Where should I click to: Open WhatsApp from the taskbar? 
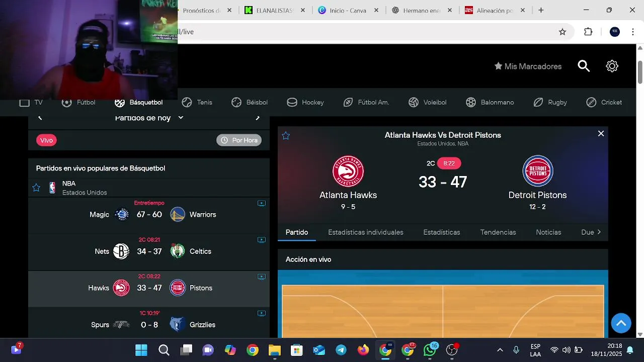[430, 350]
